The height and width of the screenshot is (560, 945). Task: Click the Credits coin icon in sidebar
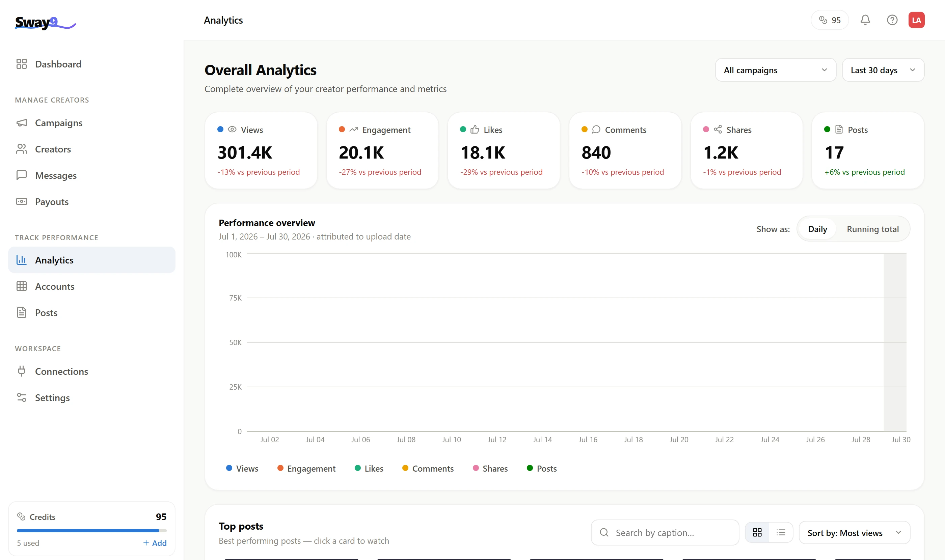click(21, 516)
